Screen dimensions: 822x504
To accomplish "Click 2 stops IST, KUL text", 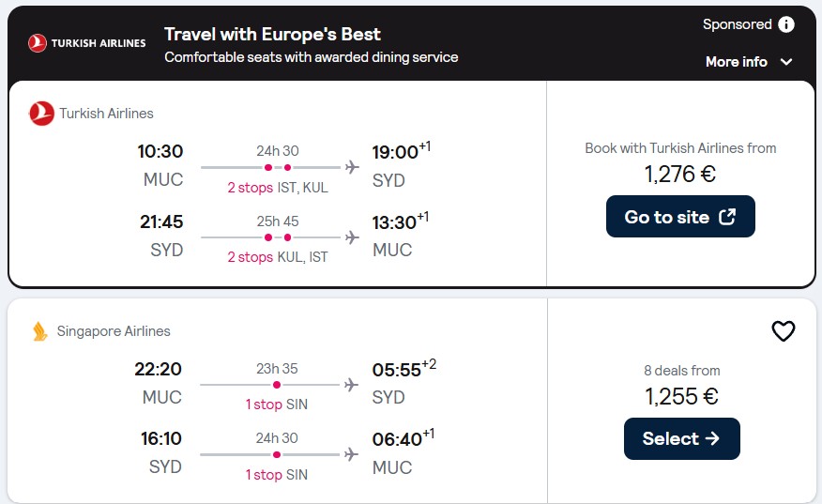I will pyautogui.click(x=278, y=187).
